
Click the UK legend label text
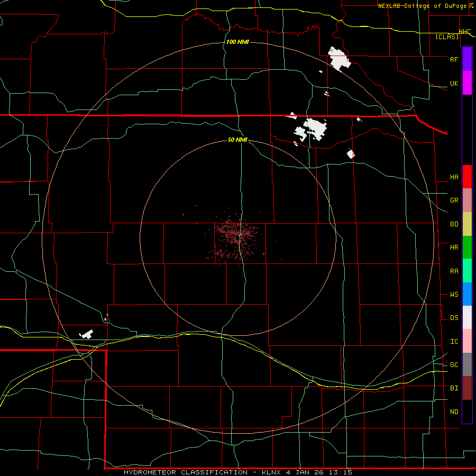click(454, 84)
